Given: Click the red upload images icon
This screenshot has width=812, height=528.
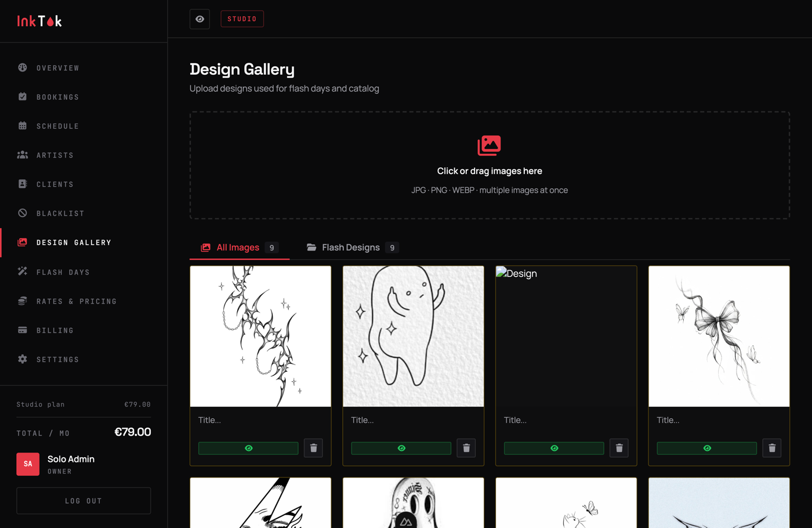Looking at the screenshot, I should coord(489,146).
